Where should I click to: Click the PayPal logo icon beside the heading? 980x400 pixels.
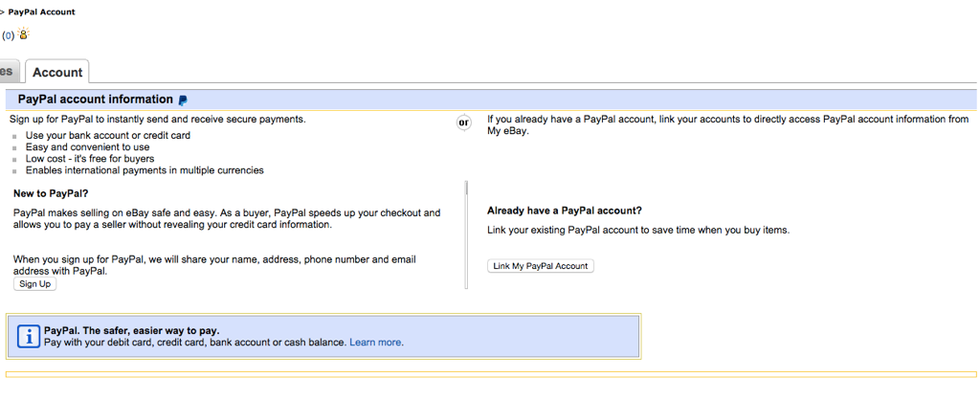[x=183, y=100]
